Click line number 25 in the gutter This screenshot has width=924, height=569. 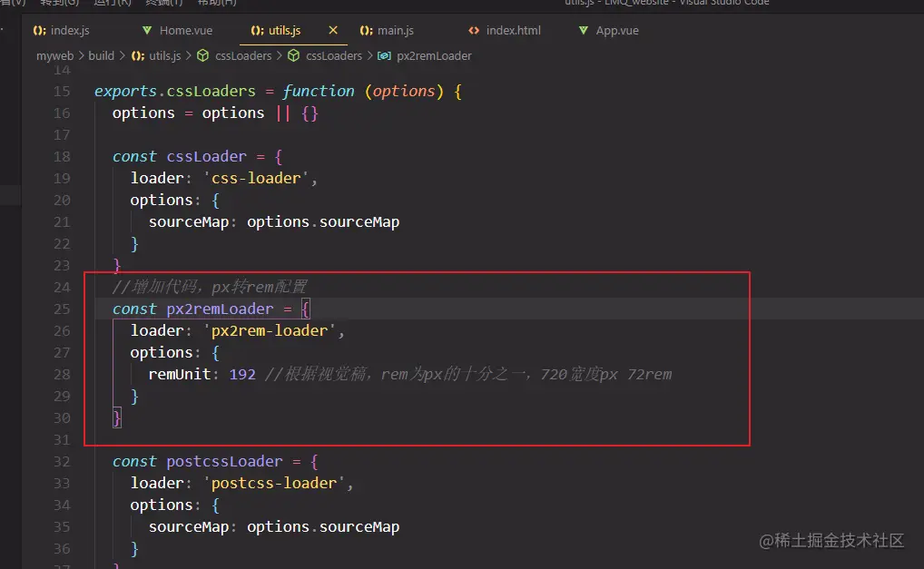[x=62, y=309]
